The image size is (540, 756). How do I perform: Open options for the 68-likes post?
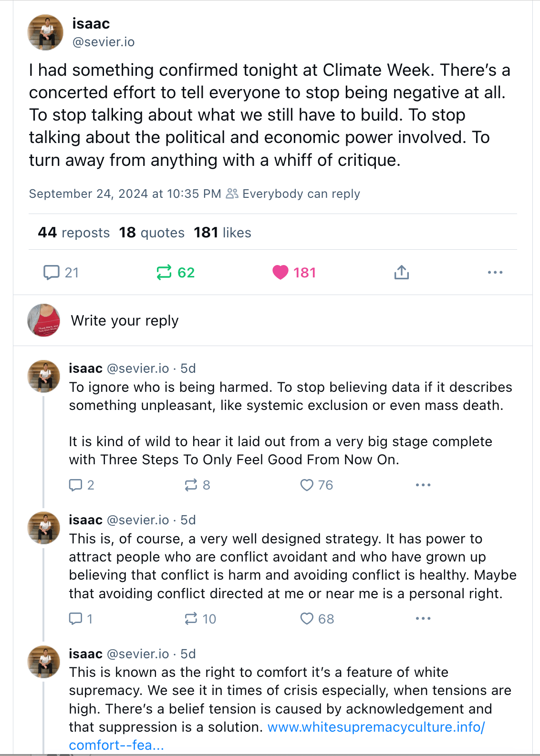[x=423, y=619]
